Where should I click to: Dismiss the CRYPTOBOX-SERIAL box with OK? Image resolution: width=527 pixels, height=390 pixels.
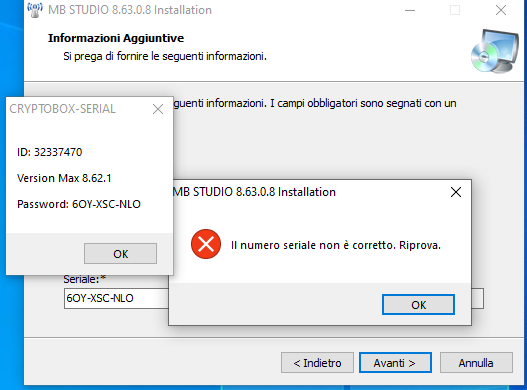120,254
